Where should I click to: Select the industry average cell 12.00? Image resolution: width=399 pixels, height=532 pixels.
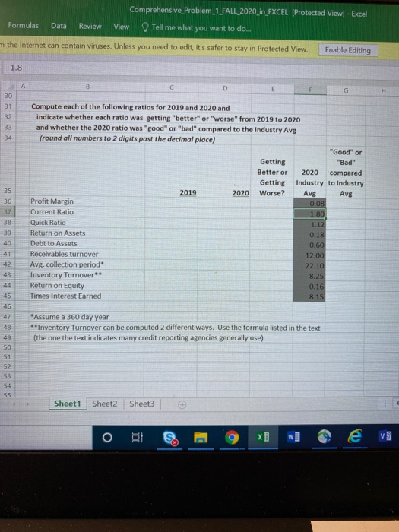click(x=309, y=255)
